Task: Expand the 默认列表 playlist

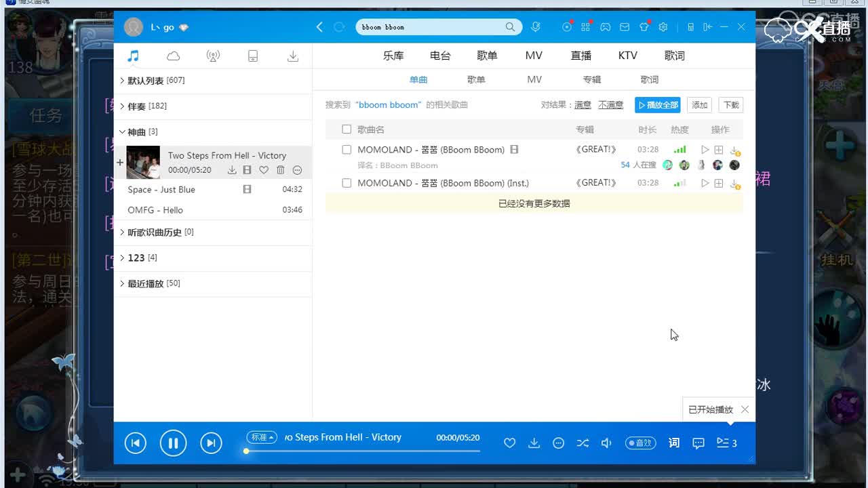Action: click(x=122, y=81)
